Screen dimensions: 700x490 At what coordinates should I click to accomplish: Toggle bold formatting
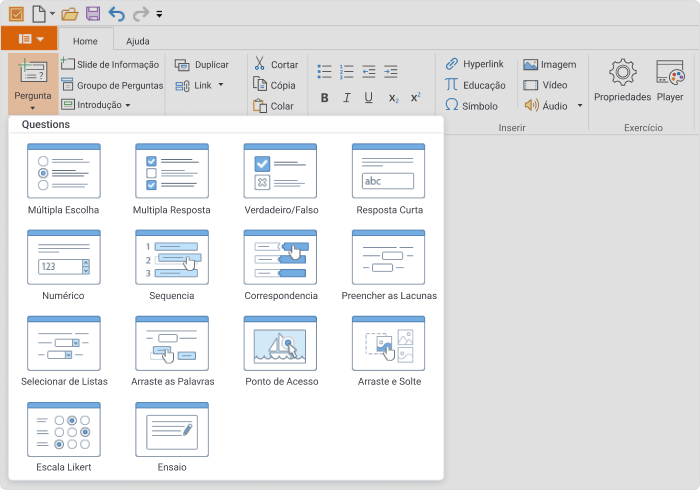[x=325, y=98]
